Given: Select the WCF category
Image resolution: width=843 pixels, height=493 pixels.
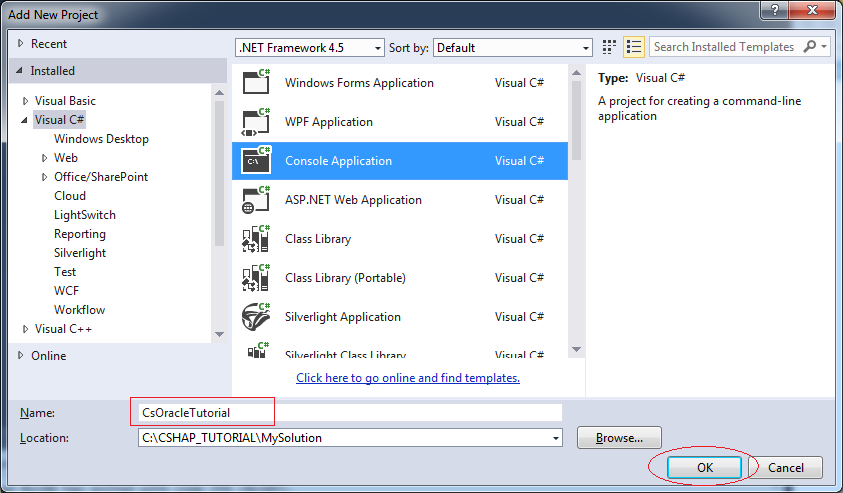Looking at the screenshot, I should [66, 291].
